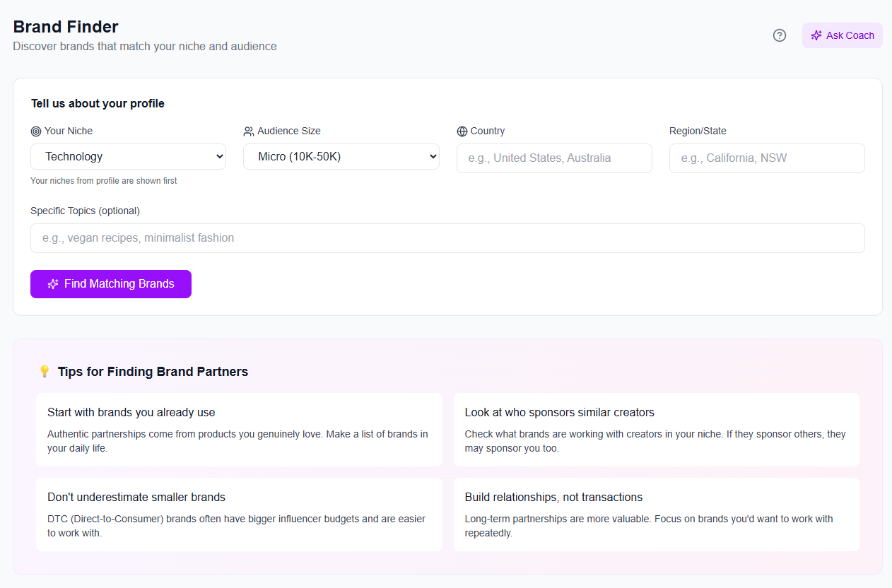
Task: Click the people icon beside Audience Size
Action: tap(249, 131)
